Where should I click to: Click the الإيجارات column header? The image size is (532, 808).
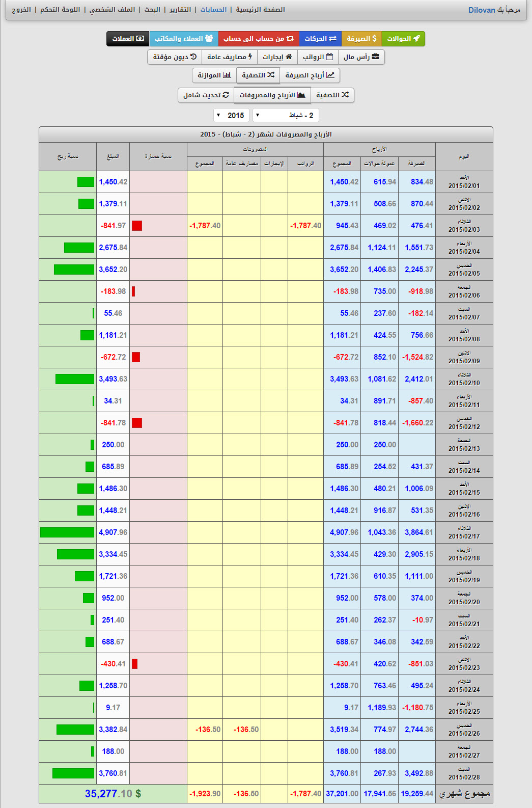click(x=274, y=164)
